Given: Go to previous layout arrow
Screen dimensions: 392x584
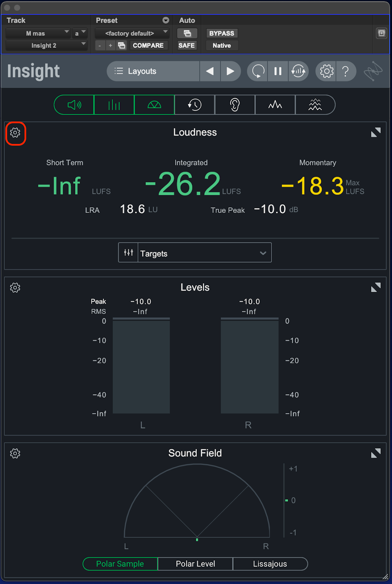Looking at the screenshot, I should (x=210, y=71).
